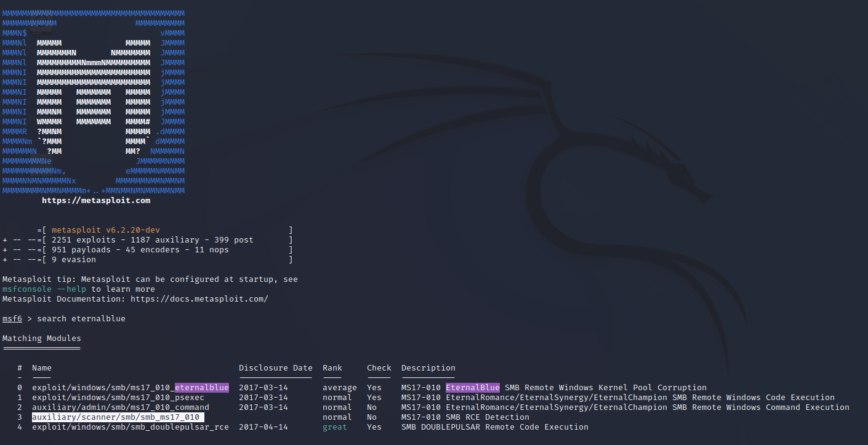The width and height of the screenshot is (868, 445).
Task: Click the https://metasploit.com URL under the banner
Action: [96, 200]
